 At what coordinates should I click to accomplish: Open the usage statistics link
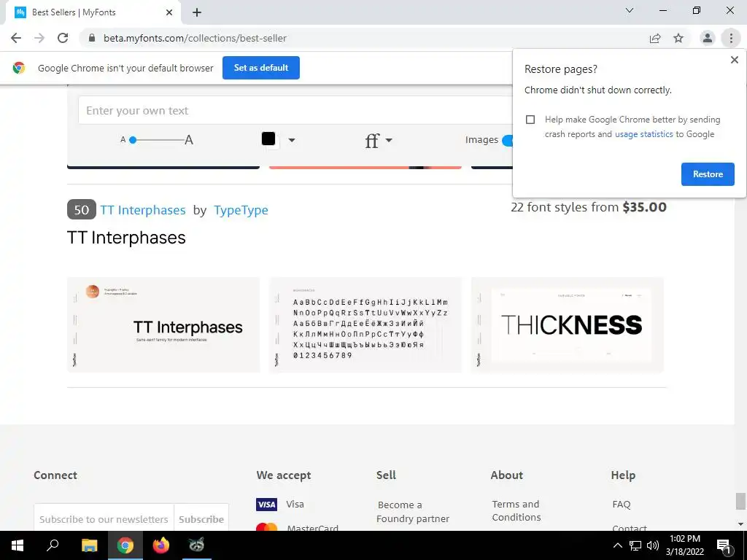(x=643, y=134)
